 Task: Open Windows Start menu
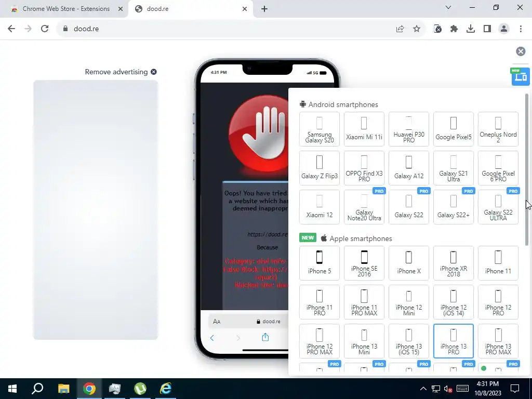(12, 389)
